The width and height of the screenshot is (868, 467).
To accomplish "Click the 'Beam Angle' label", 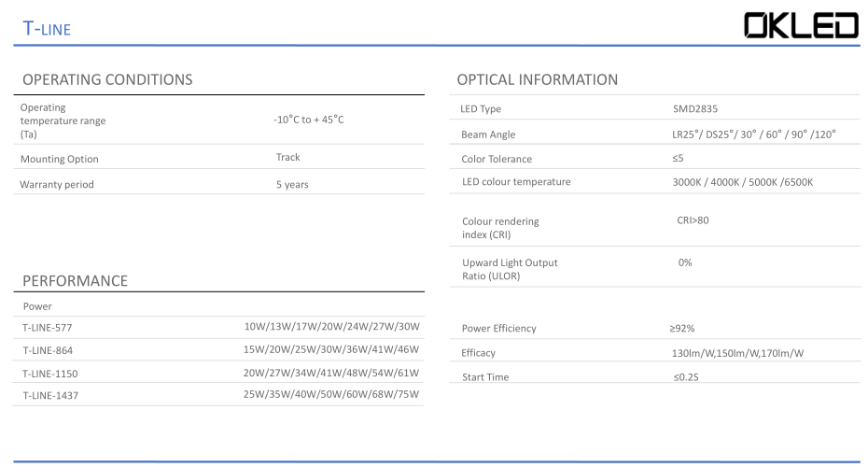I will pyautogui.click(x=488, y=134).
